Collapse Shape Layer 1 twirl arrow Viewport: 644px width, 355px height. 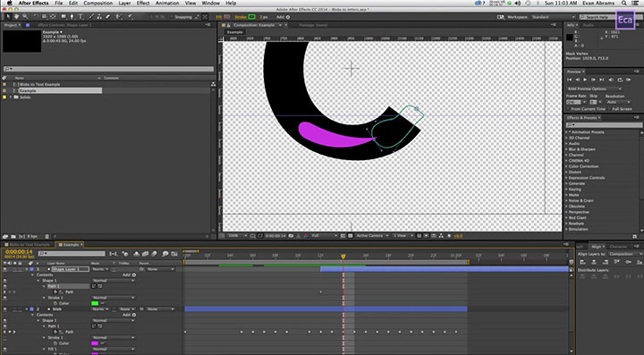tap(27, 269)
